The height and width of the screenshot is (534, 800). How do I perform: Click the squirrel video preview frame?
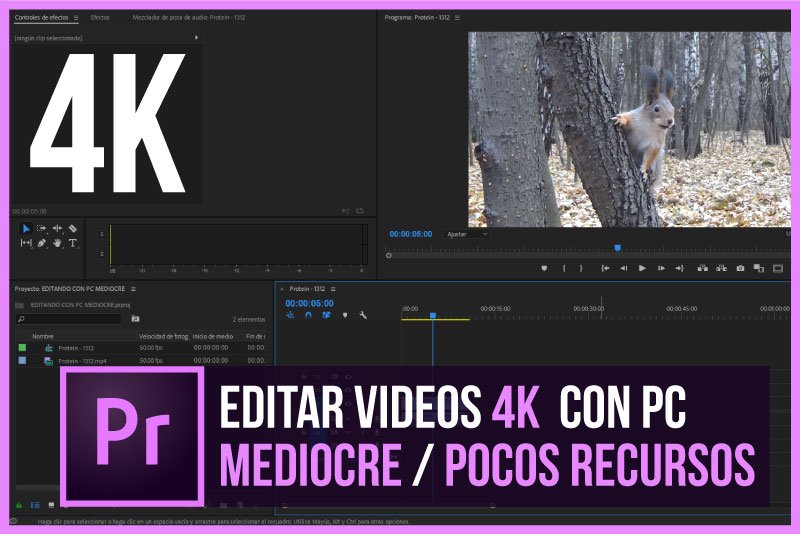(629, 130)
